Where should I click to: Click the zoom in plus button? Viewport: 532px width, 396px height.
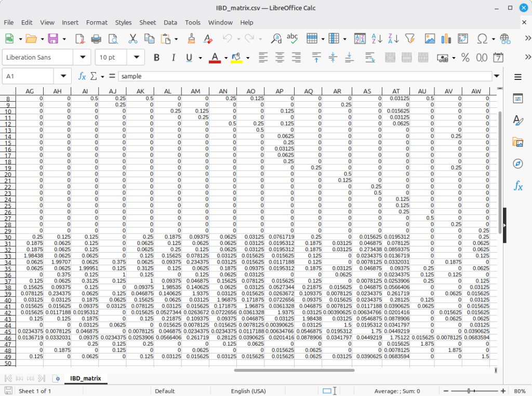503,391
